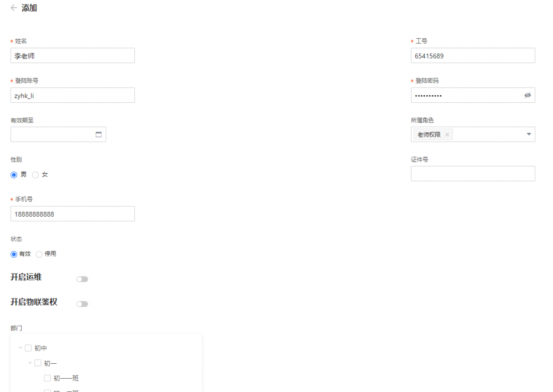
Task: Set status to 有效
Action: coord(14,254)
